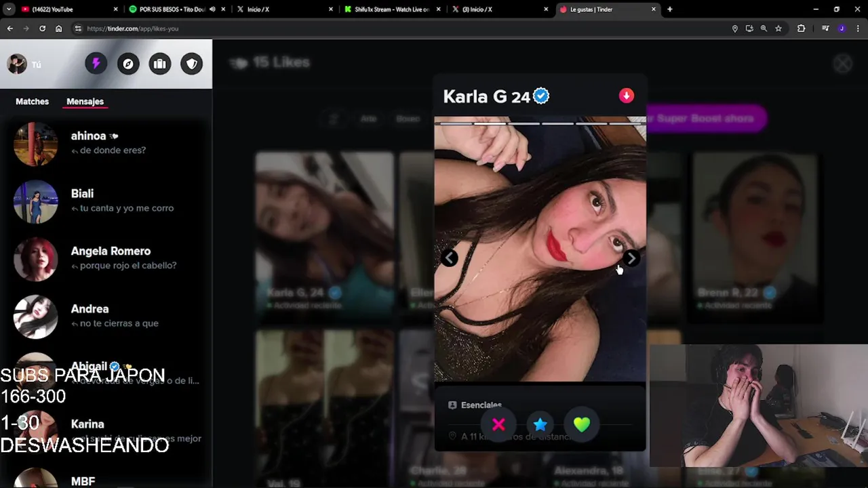Click the green Like heart button
868x488 pixels.
click(582, 424)
